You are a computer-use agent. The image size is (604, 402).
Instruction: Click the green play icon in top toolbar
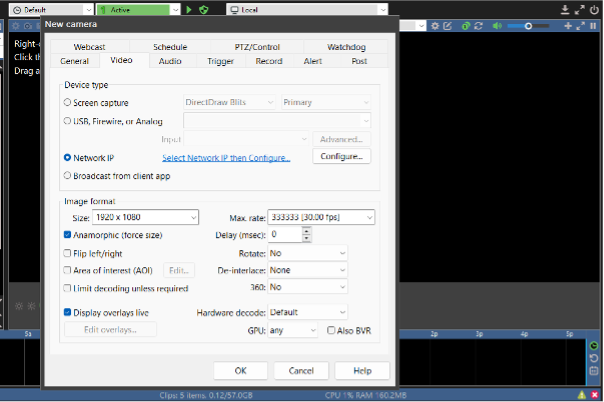pyautogui.click(x=190, y=9)
